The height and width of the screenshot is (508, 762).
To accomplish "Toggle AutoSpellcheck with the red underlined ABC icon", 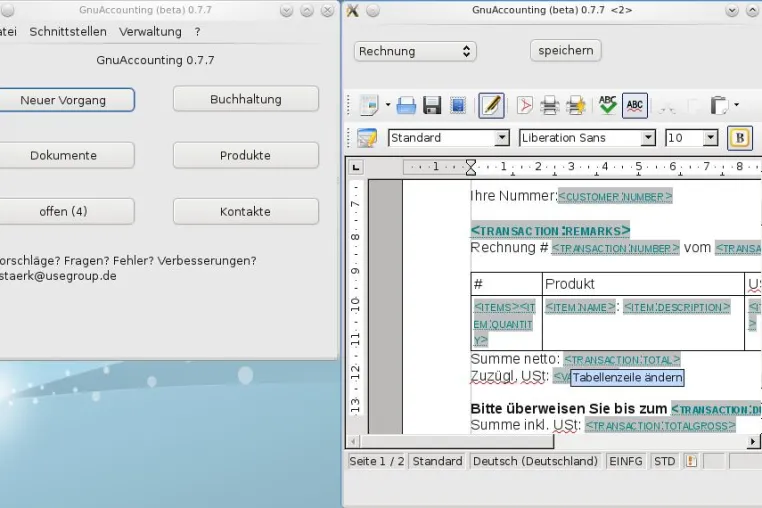I will coord(635,105).
